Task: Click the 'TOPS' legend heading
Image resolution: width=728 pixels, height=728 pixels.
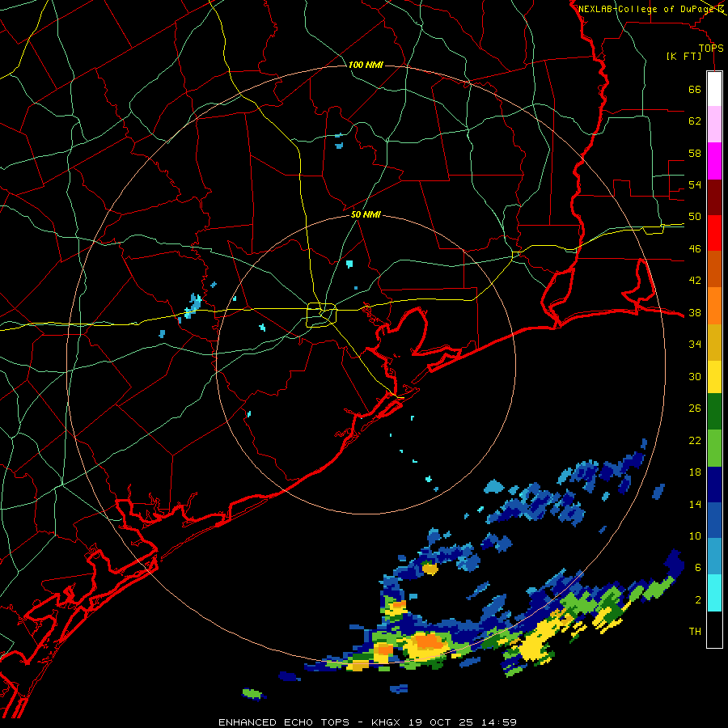Action: 711,49
